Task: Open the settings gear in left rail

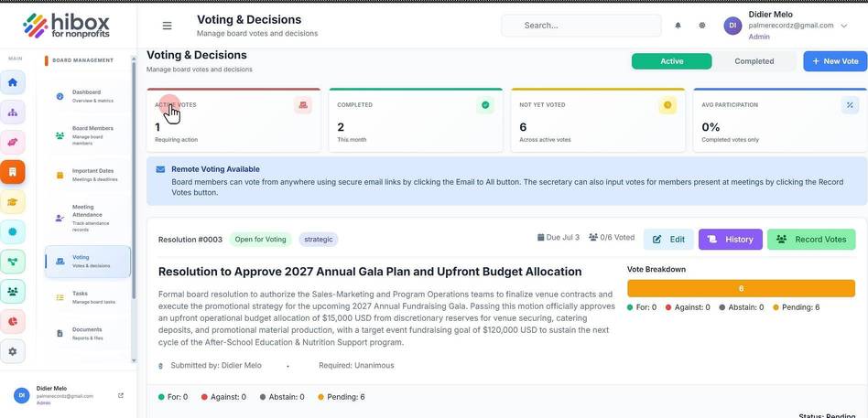Action: pyautogui.click(x=13, y=351)
